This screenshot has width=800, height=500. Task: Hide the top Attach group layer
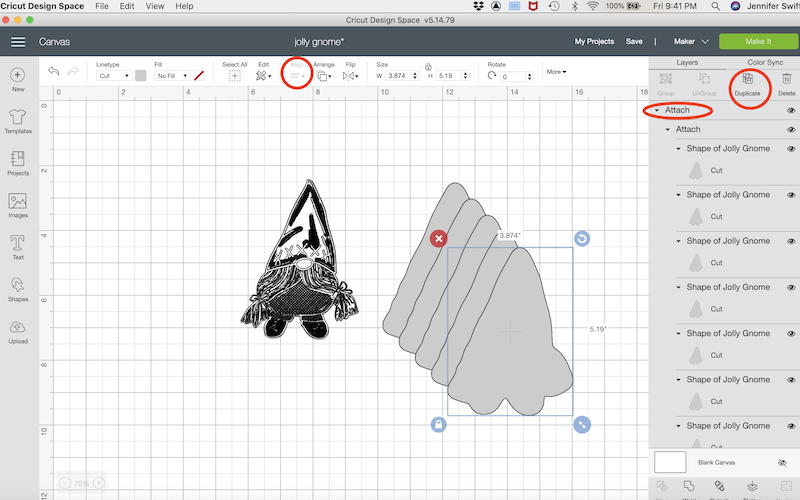pos(791,110)
